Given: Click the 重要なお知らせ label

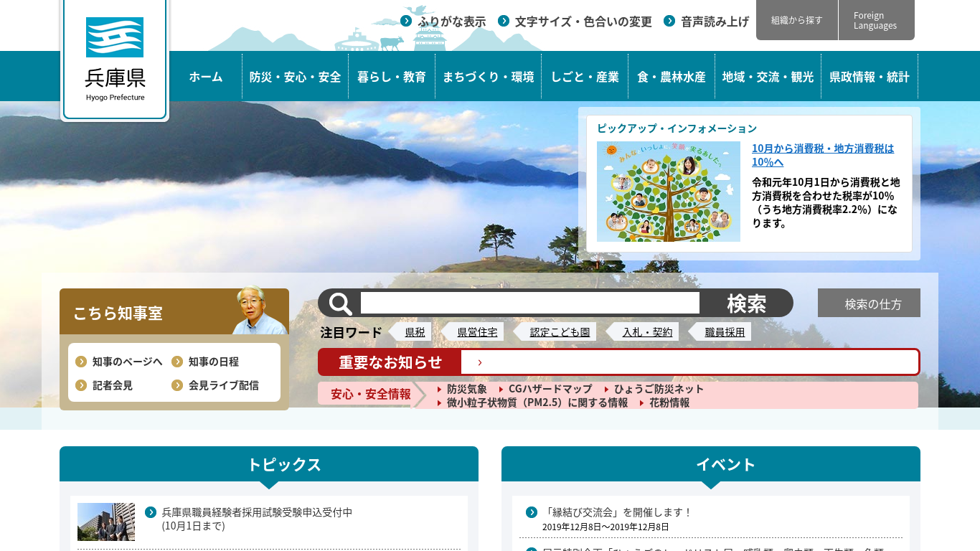Looking at the screenshot, I should coord(390,362).
